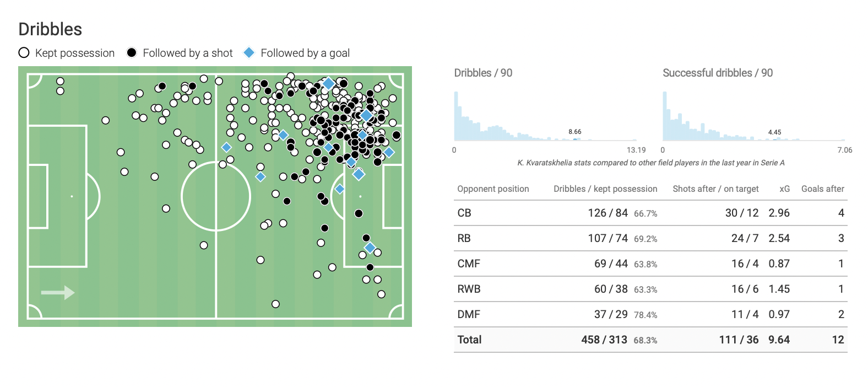Select the CB row label
The image size is (868, 387).
464,213
